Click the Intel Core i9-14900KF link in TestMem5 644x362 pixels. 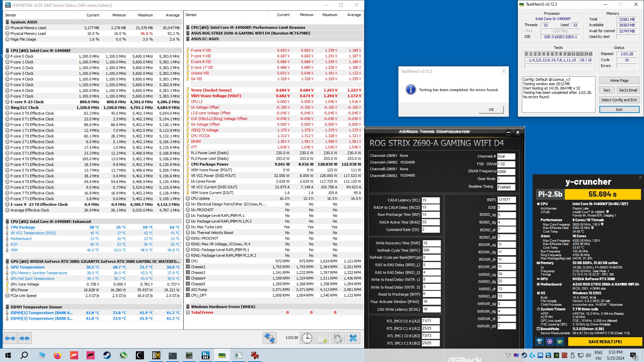(x=553, y=19)
